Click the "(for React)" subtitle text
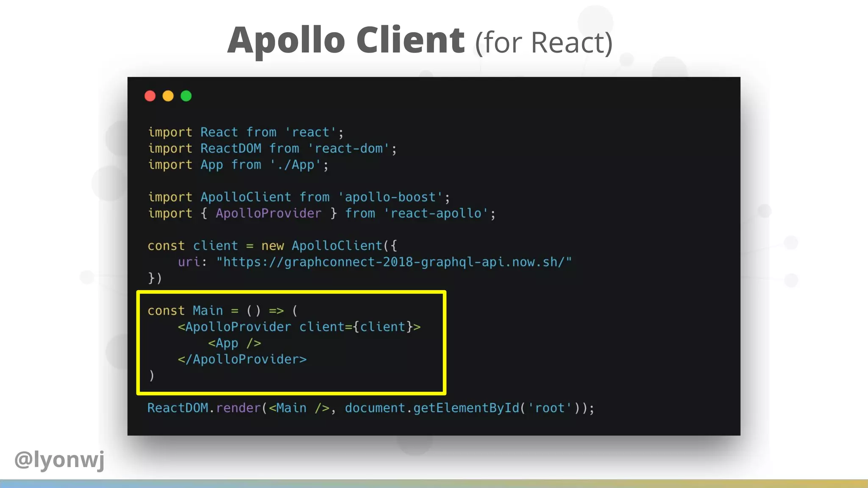Image resolution: width=868 pixels, height=488 pixels. (544, 43)
